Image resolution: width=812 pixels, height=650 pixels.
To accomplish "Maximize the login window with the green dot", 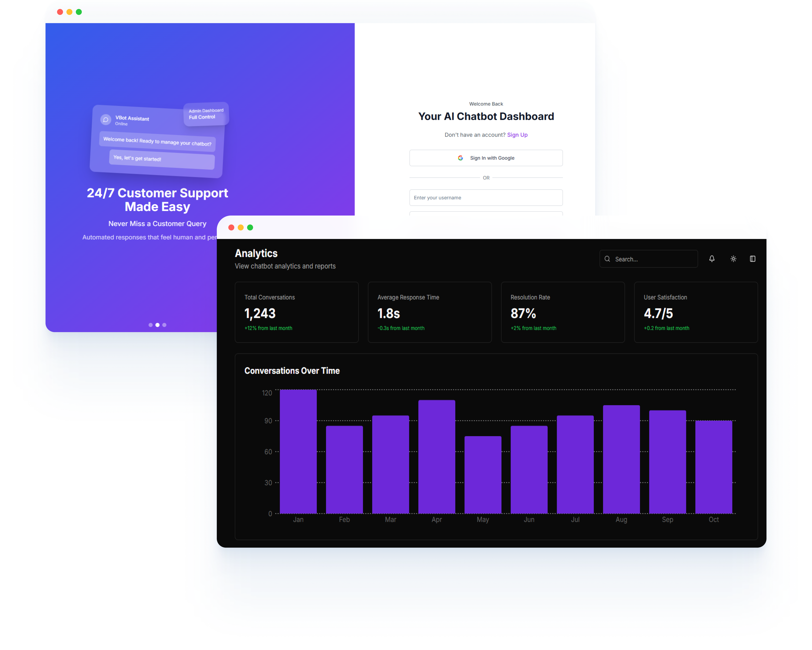I will [x=79, y=12].
